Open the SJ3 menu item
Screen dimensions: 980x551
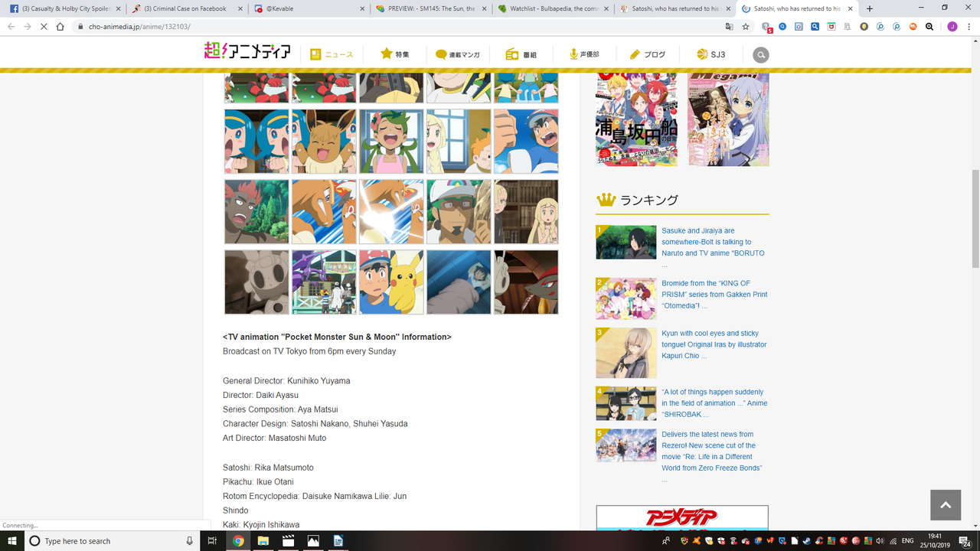click(710, 54)
